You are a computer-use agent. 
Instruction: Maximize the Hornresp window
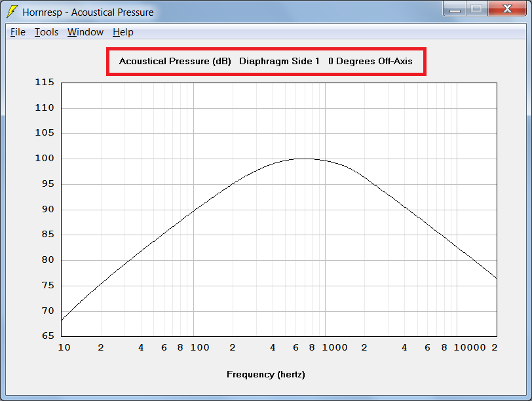[477, 9]
